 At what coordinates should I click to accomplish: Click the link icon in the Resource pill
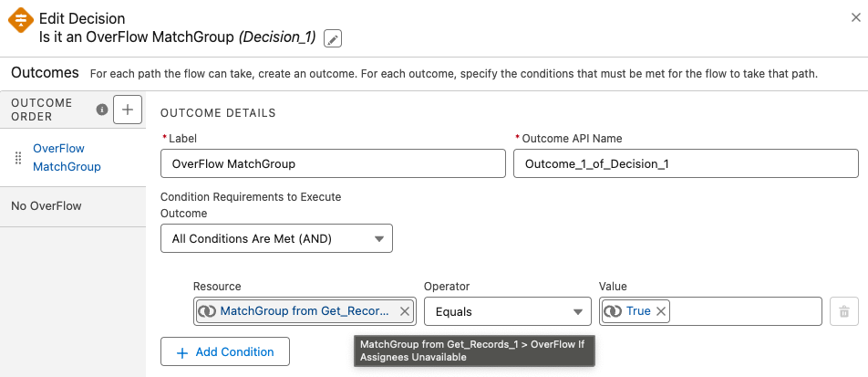[207, 311]
